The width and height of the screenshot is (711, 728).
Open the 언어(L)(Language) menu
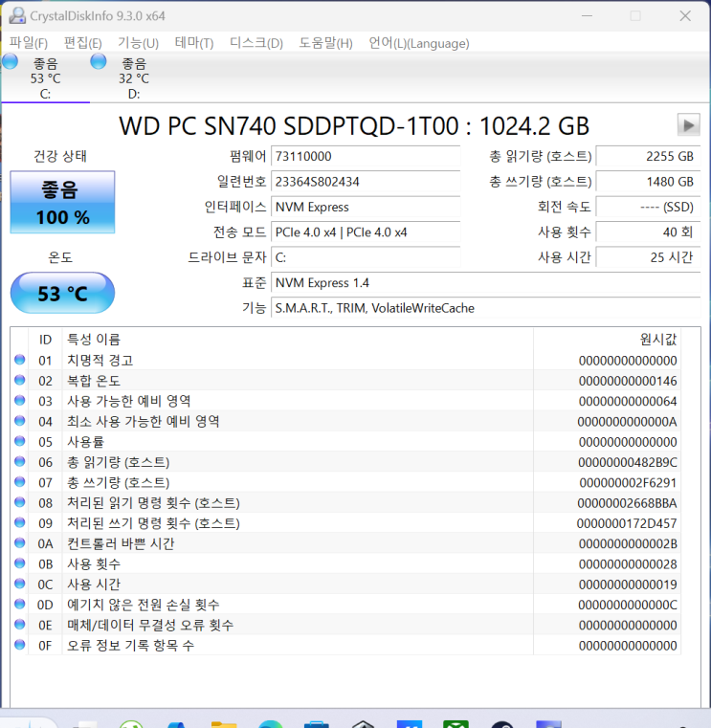[x=419, y=43]
